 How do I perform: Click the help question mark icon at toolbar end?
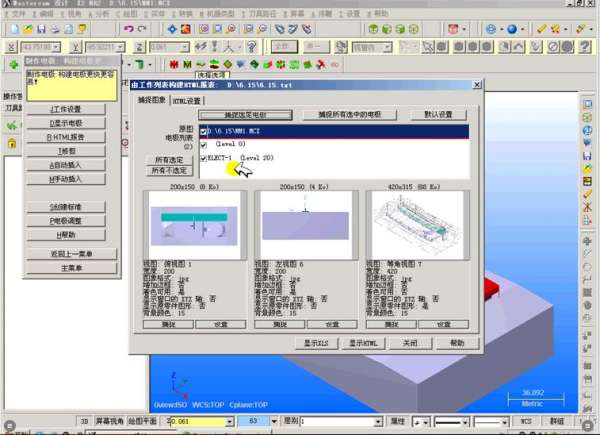pyautogui.click(x=584, y=47)
